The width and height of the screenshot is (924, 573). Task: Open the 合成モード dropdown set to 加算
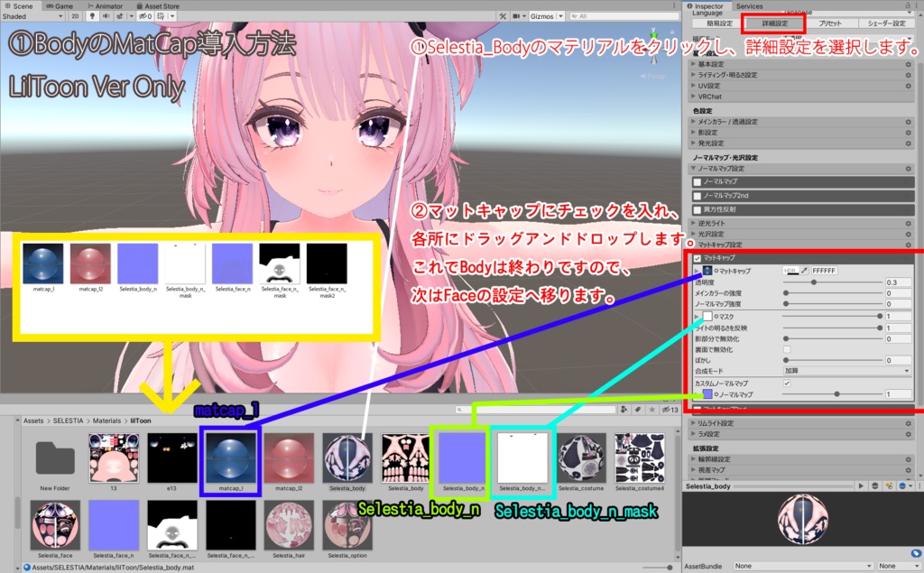(x=844, y=370)
